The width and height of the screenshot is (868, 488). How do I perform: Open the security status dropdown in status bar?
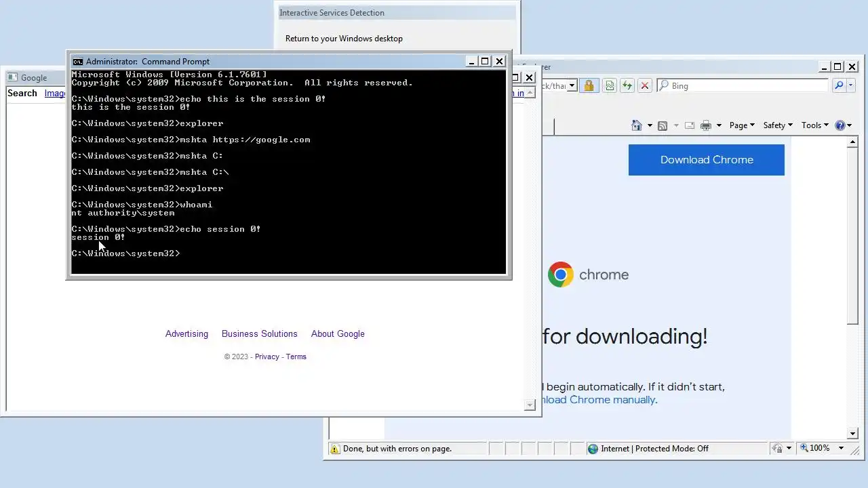pyautogui.click(x=789, y=449)
